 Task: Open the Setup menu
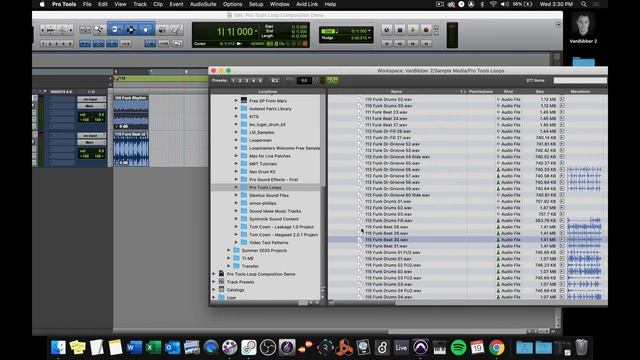(x=256, y=4)
